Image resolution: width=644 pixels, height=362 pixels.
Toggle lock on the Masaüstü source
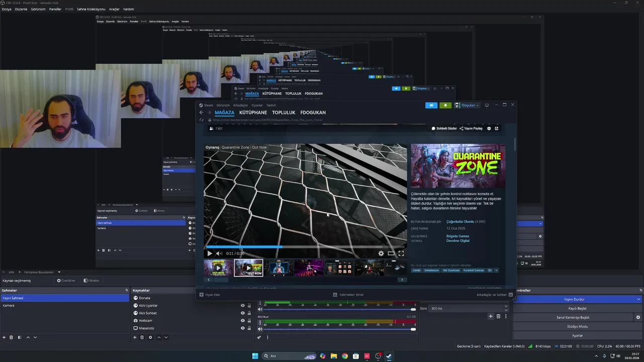pyautogui.click(x=249, y=328)
